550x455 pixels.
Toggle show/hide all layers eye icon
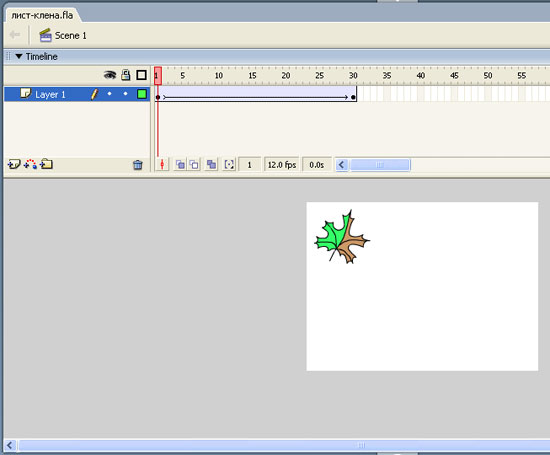[110, 75]
